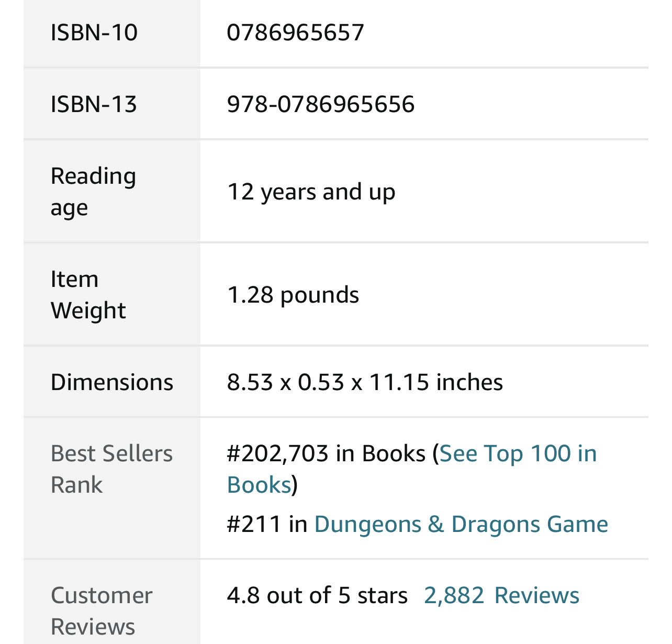
Task: Click the '4.8 out of 5 stars' rating
Action: point(317,595)
